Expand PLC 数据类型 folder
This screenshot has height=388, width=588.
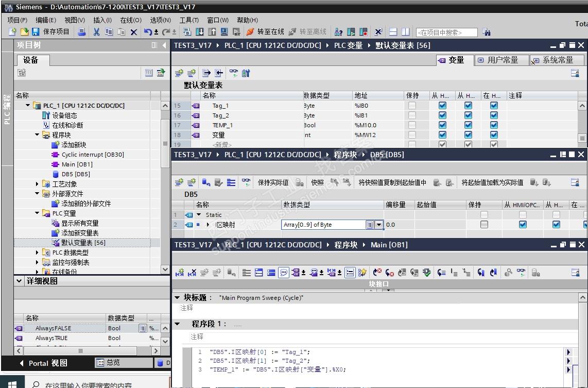tap(37, 252)
